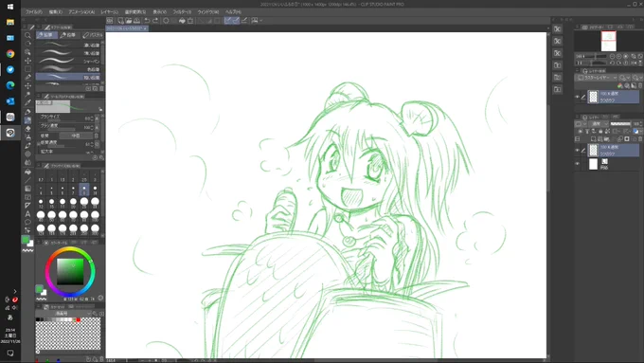Click Undo in the command bar
Screen dimensions: 644x363
(x=147, y=21)
